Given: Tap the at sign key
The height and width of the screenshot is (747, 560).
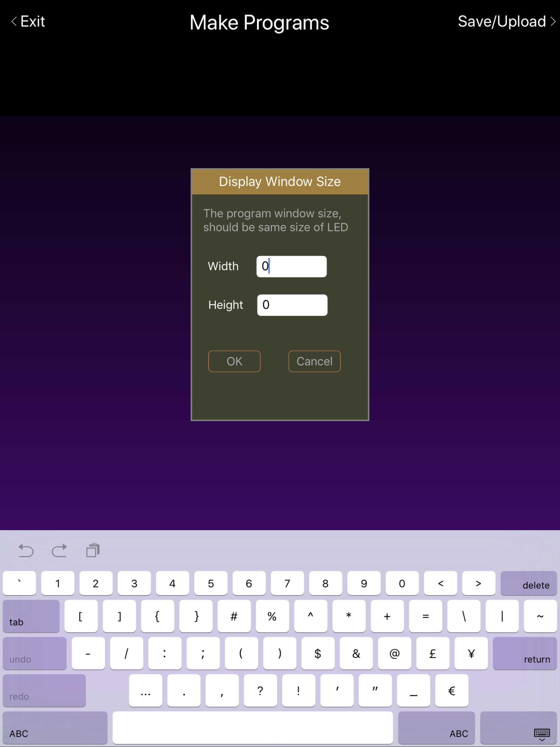Looking at the screenshot, I should coord(395,653).
